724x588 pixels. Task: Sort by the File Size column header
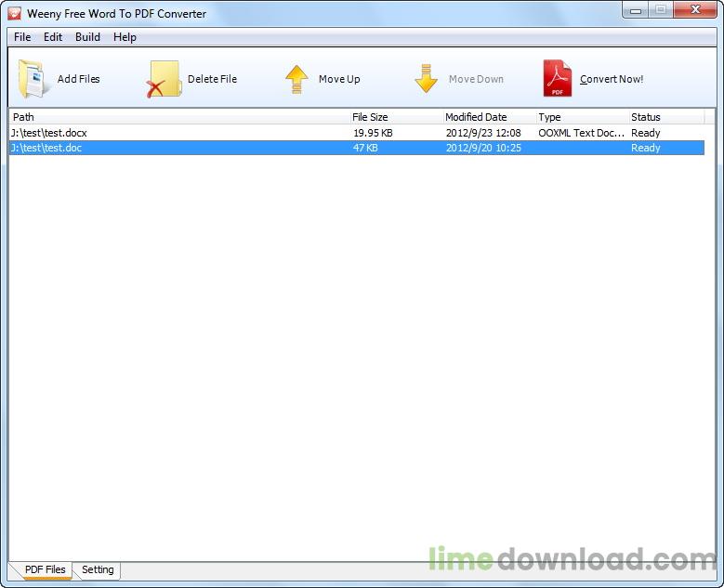click(397, 117)
